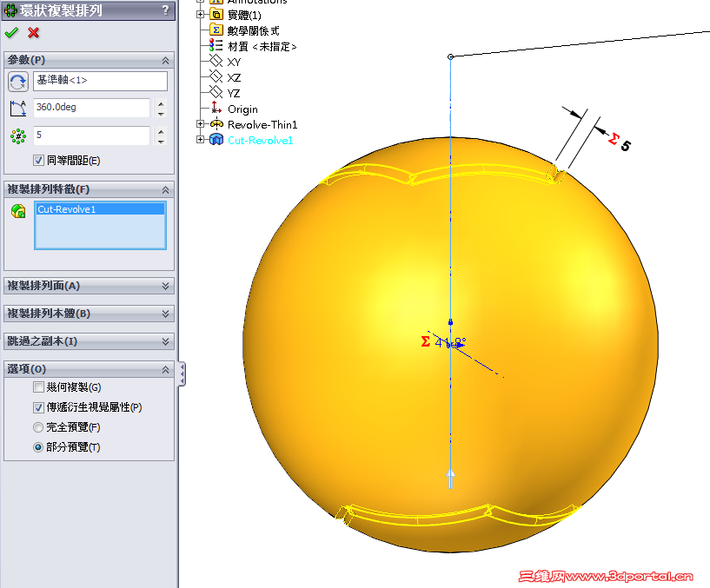710x588 pixels.
Task: Click the 環狀複製排列 title icon
Action: click(x=10, y=10)
